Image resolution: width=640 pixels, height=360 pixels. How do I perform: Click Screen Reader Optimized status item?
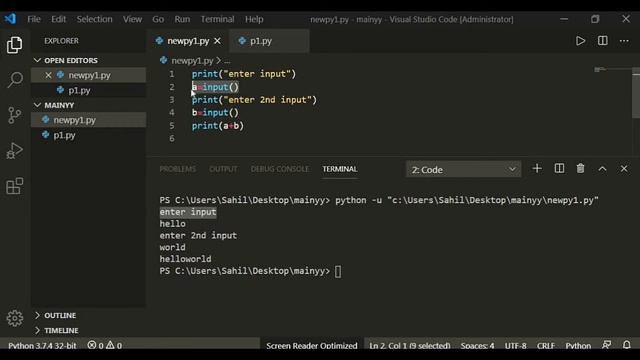click(x=311, y=345)
